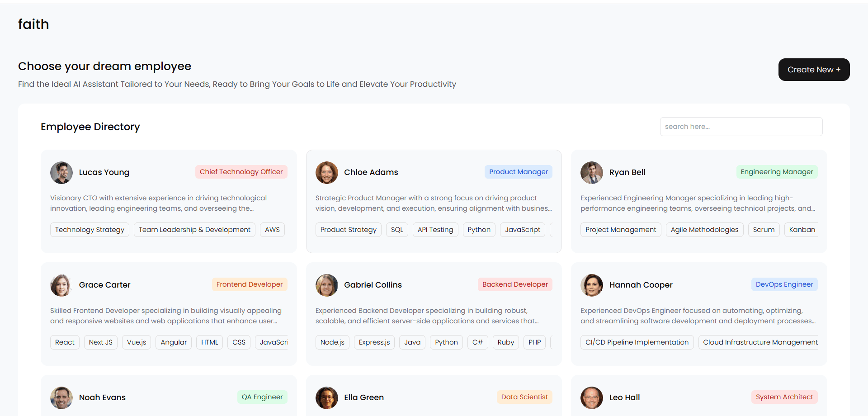Click the Next JS skill tag
The image size is (868, 416).
pyautogui.click(x=101, y=342)
